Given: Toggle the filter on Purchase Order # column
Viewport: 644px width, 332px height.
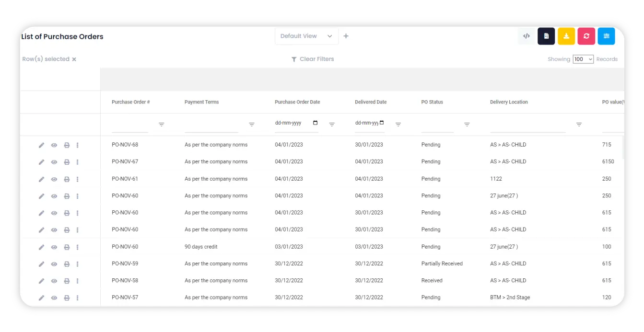Looking at the screenshot, I should [x=162, y=124].
